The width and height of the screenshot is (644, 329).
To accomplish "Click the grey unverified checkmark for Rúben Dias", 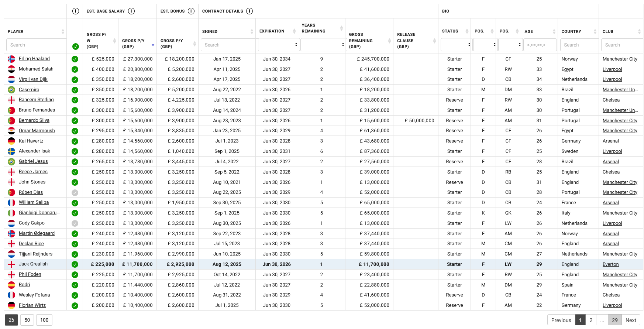I will coord(75,192).
